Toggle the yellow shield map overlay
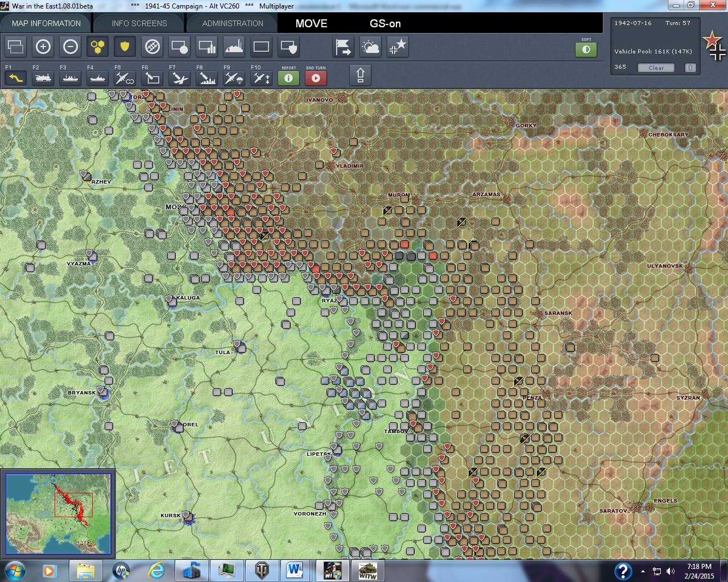728x582 pixels. [125, 47]
